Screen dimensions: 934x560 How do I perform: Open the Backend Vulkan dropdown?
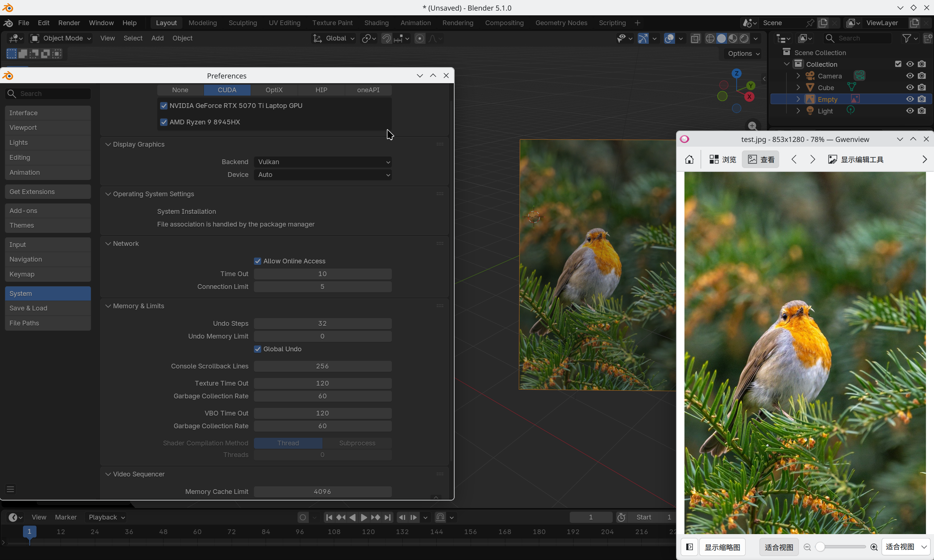tap(323, 162)
